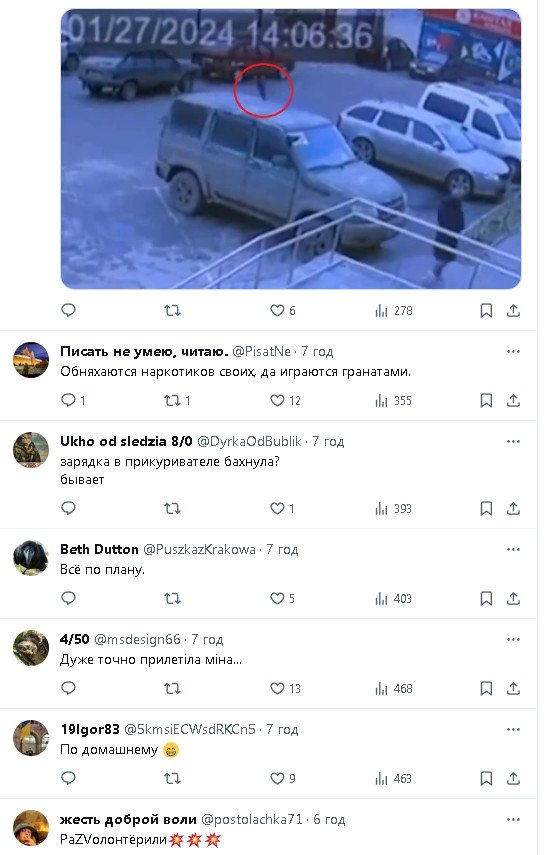Screen dimensions: 555x855
Task: Reply to the DyrkaOdBublik comment
Action: [68, 508]
